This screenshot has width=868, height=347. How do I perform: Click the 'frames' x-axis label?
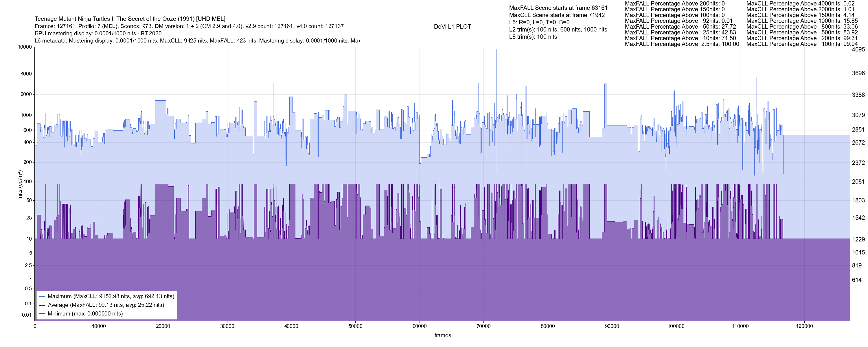(442, 335)
